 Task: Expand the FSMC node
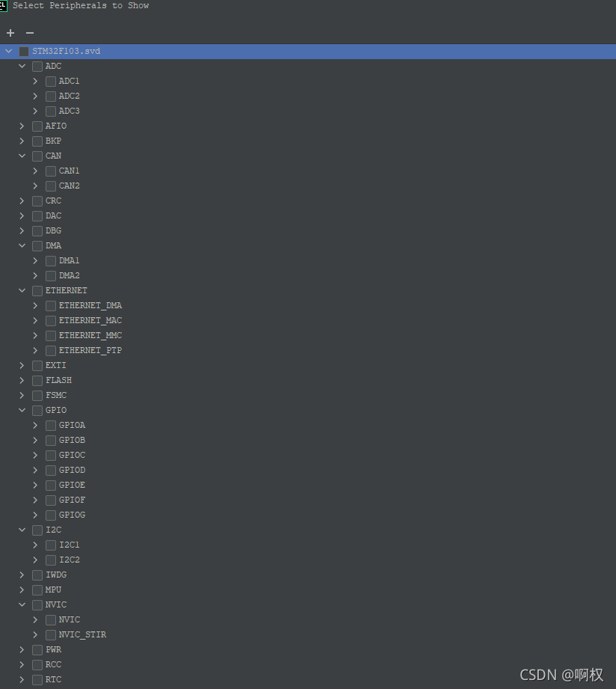point(22,395)
